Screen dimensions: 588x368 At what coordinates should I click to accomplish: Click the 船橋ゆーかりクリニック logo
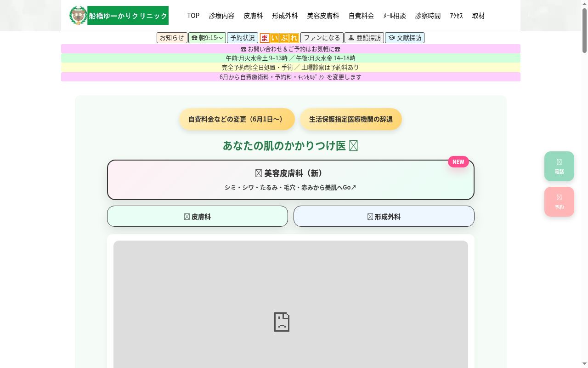click(119, 16)
